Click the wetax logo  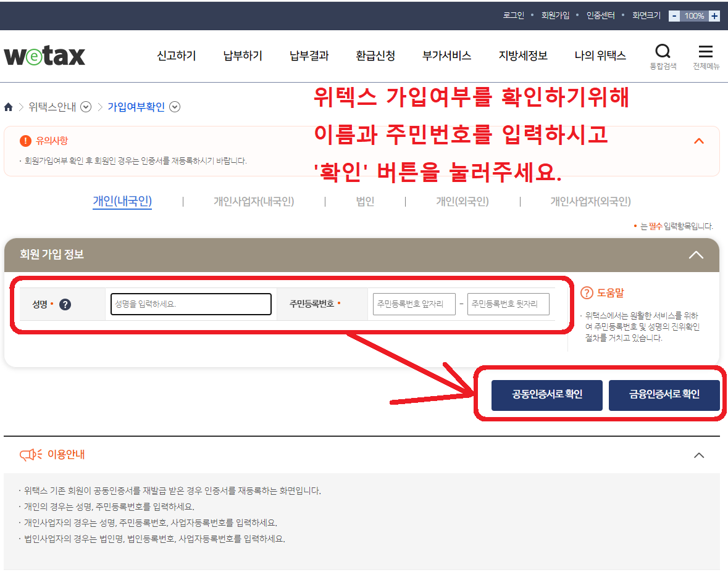click(x=44, y=56)
